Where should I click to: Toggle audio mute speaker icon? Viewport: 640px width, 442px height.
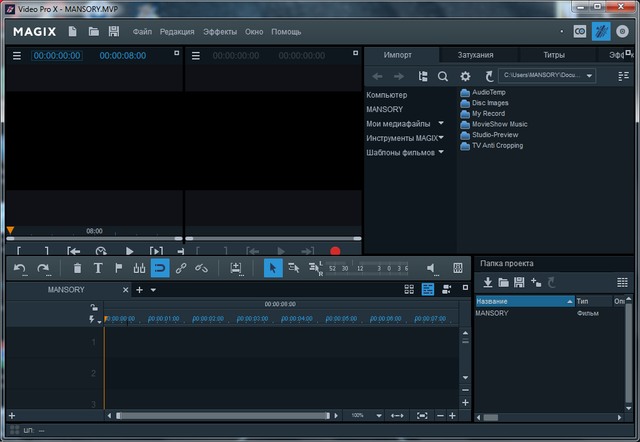[431, 268]
